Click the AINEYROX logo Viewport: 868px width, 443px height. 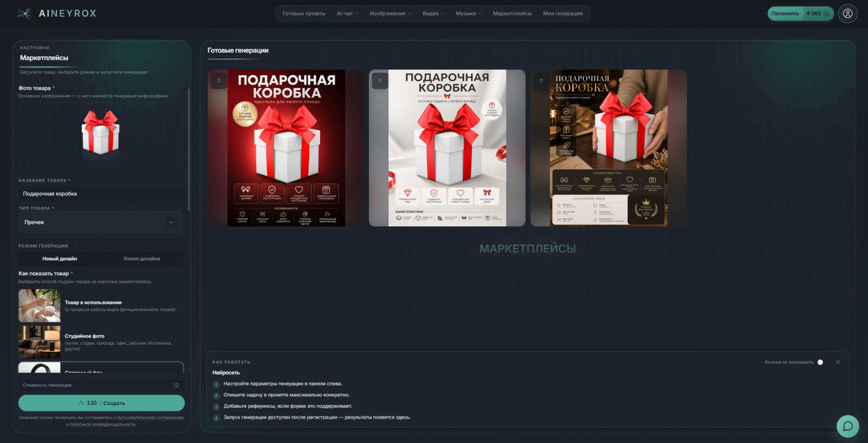(x=56, y=14)
